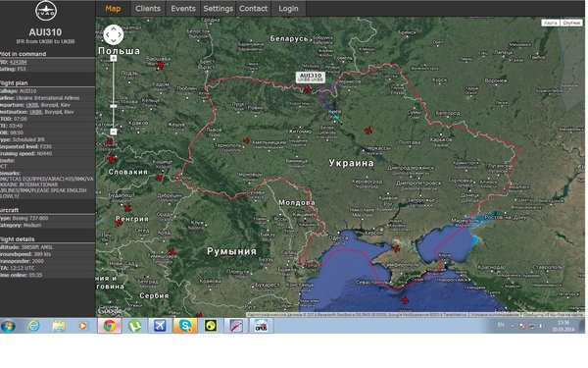
Task: Select the red aircraft over Crimea
Action: click(396, 248)
